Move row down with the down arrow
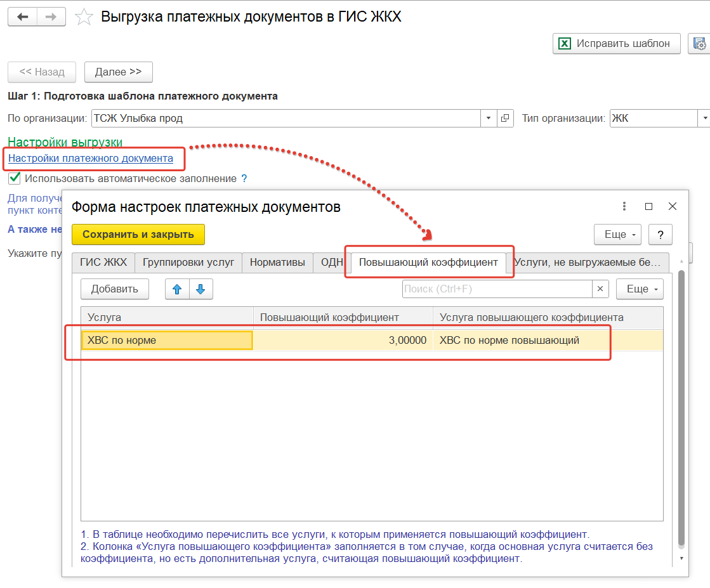 (201, 289)
